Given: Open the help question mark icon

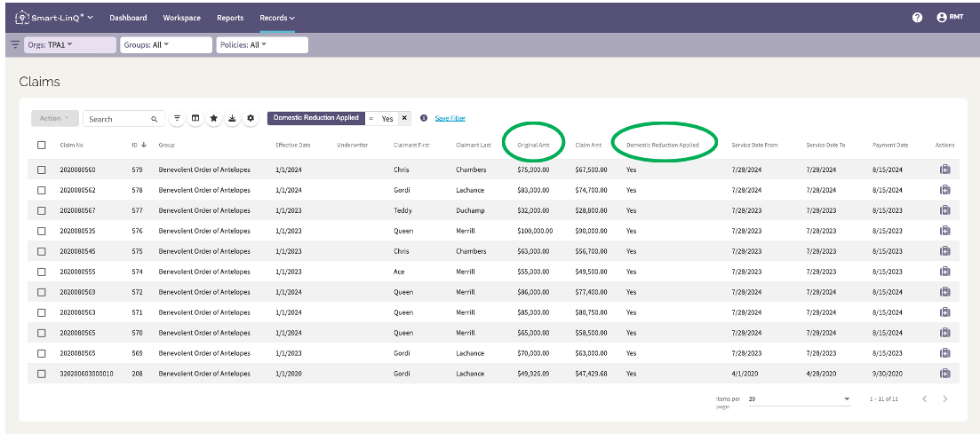Looking at the screenshot, I should tap(917, 18).
